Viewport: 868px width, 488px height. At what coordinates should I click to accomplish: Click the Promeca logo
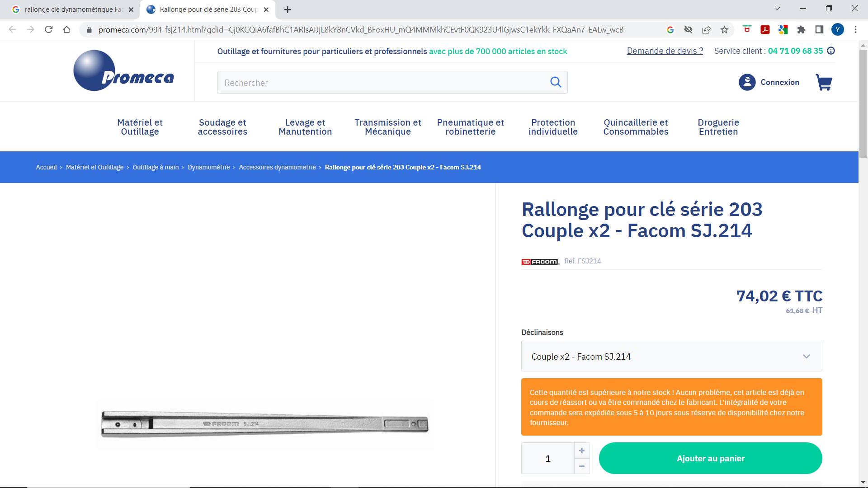click(123, 71)
